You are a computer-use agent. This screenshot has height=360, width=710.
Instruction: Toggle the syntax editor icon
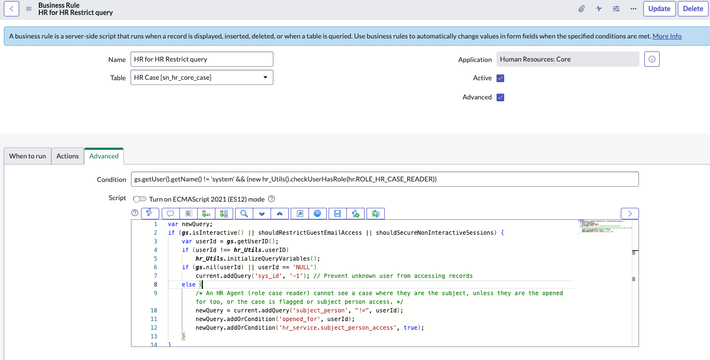149,213
